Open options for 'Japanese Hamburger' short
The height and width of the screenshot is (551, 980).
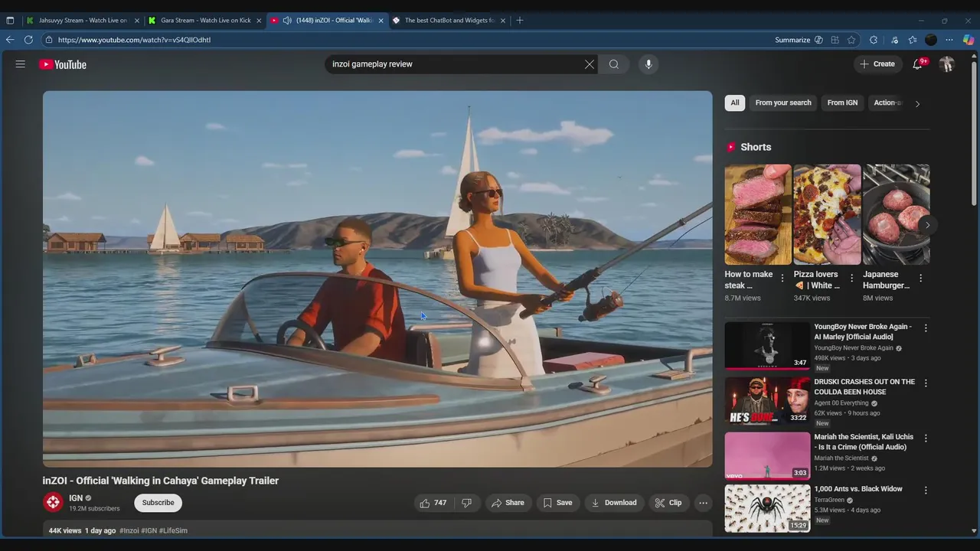(920, 279)
